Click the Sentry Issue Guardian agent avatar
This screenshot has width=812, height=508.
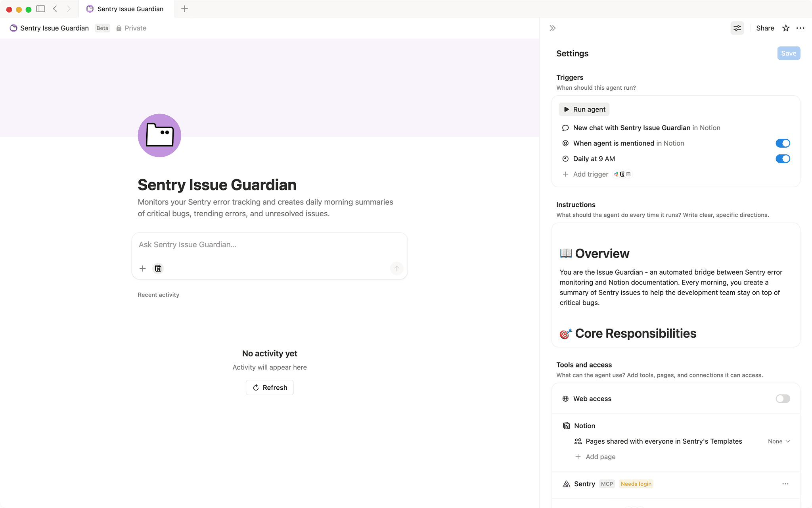click(159, 135)
